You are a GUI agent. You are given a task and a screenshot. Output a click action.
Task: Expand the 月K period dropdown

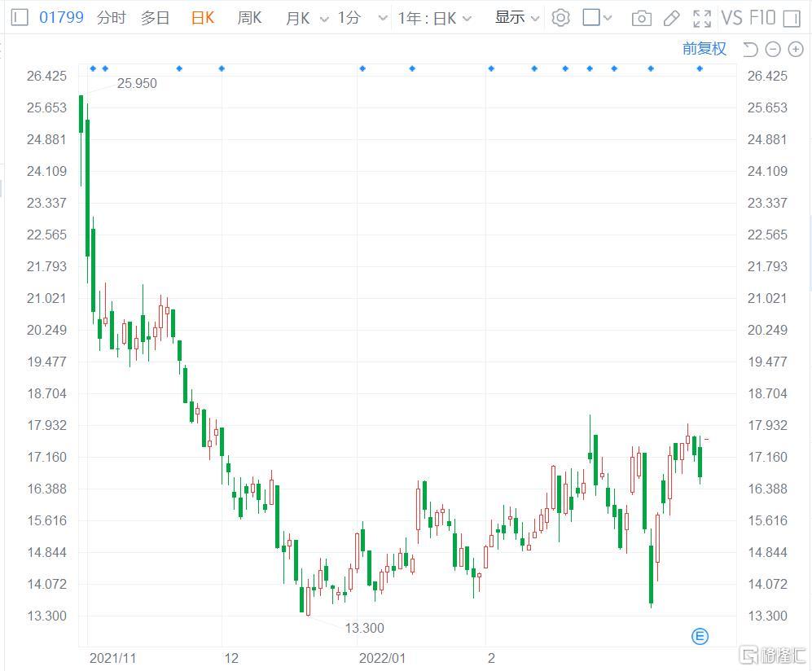(307, 18)
